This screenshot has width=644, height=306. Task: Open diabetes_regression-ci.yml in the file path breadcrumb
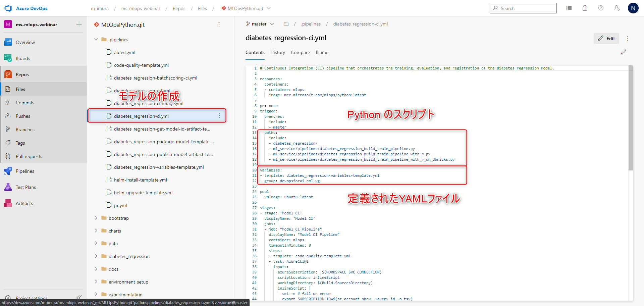click(x=360, y=24)
